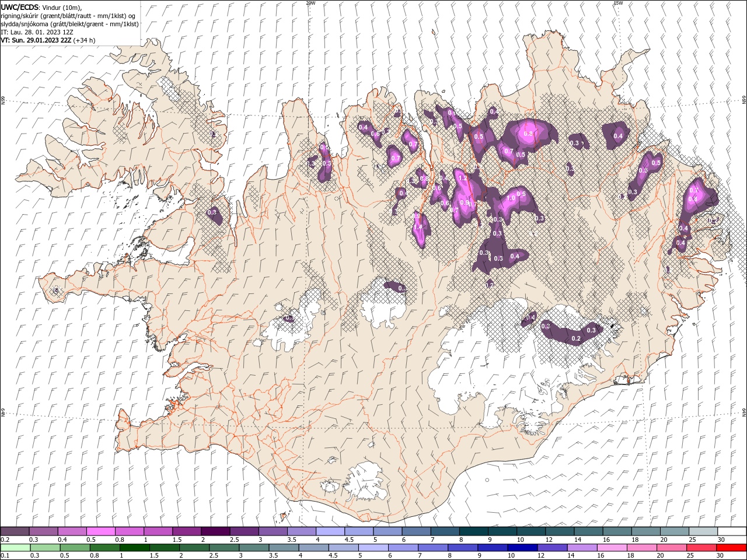This screenshot has height=560, width=747.
Task: Click the "1.4" snowfall value on the map
Action: click(417, 227)
